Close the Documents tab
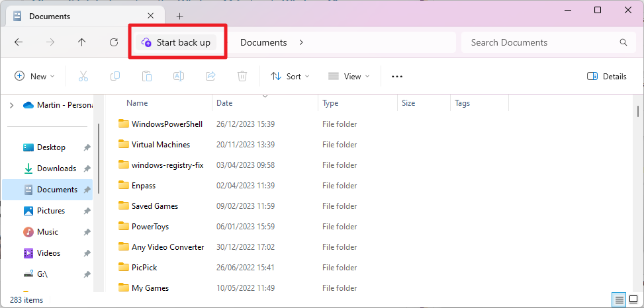The height and width of the screenshot is (308, 644). (151, 16)
